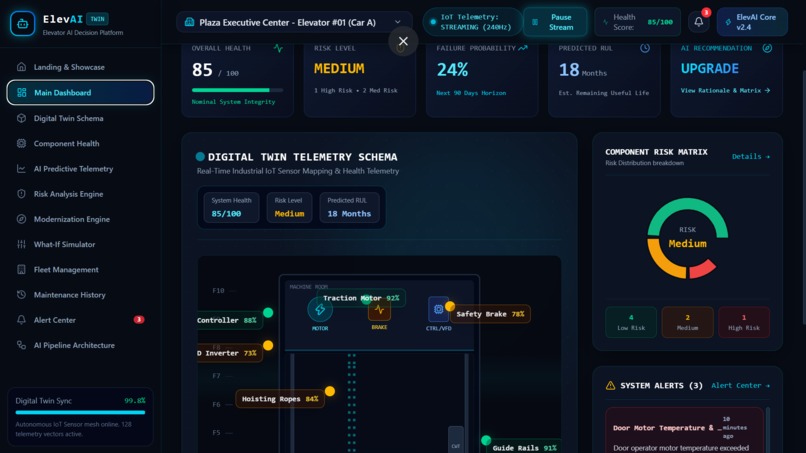Click the MEDIUM risk level text
806x453 pixels.
point(339,68)
